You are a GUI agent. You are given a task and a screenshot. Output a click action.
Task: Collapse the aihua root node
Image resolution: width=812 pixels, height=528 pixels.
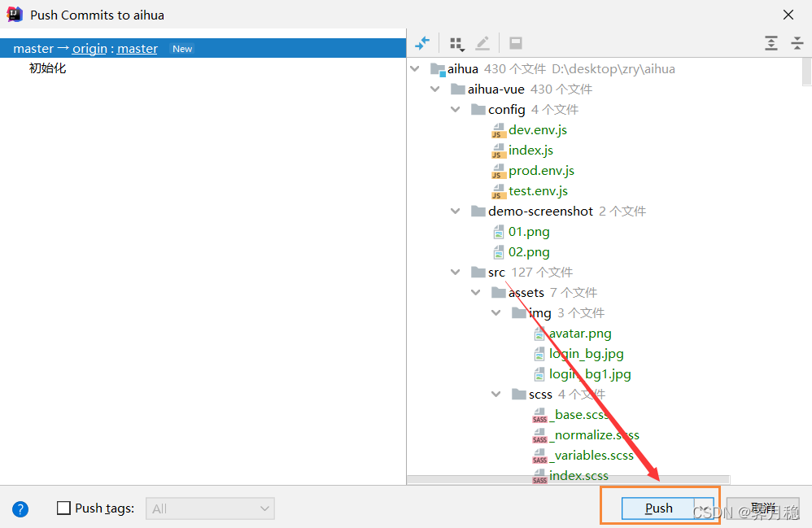click(x=415, y=69)
